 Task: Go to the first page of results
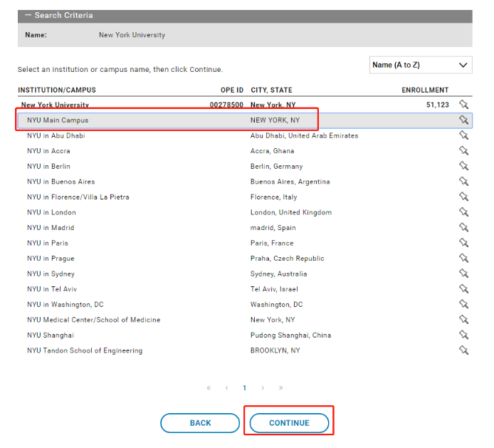tap(209, 387)
